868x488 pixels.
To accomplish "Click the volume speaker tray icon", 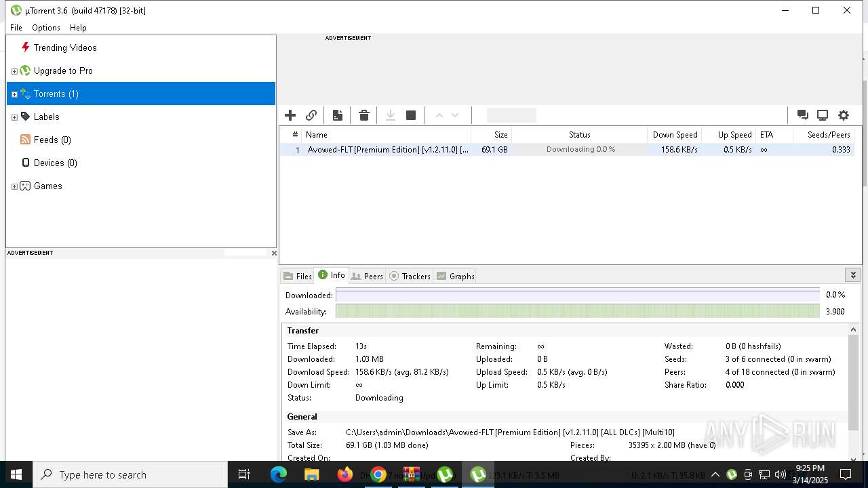I will [x=780, y=474].
